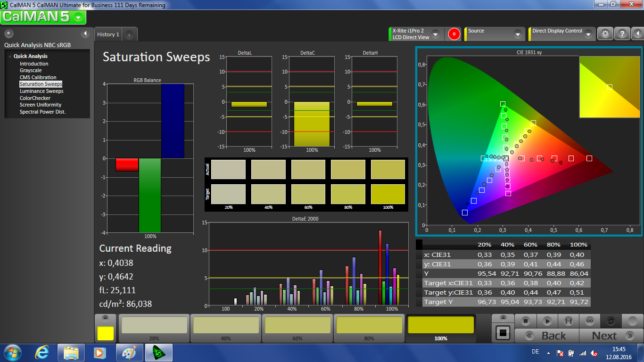The width and height of the screenshot is (644, 362).
Task: Open the Action Center flag tray icon
Action: click(x=560, y=353)
